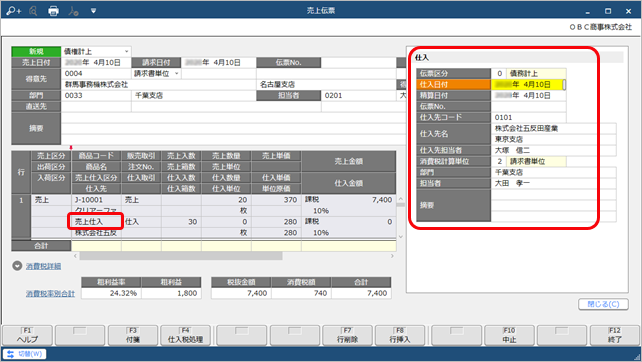Expand the 消費税詳細 section with round arrow
Screen dimensions: 642x362
click(x=17, y=266)
